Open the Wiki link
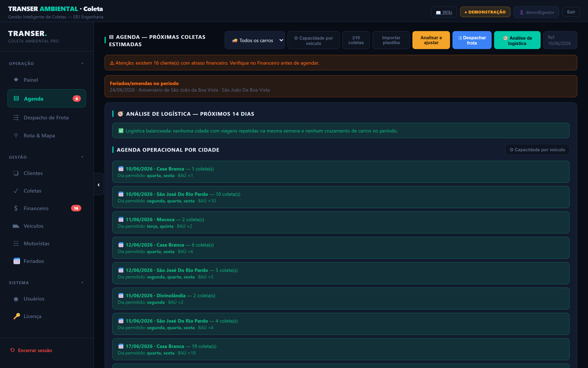The height and width of the screenshot is (368, 588). [444, 12]
